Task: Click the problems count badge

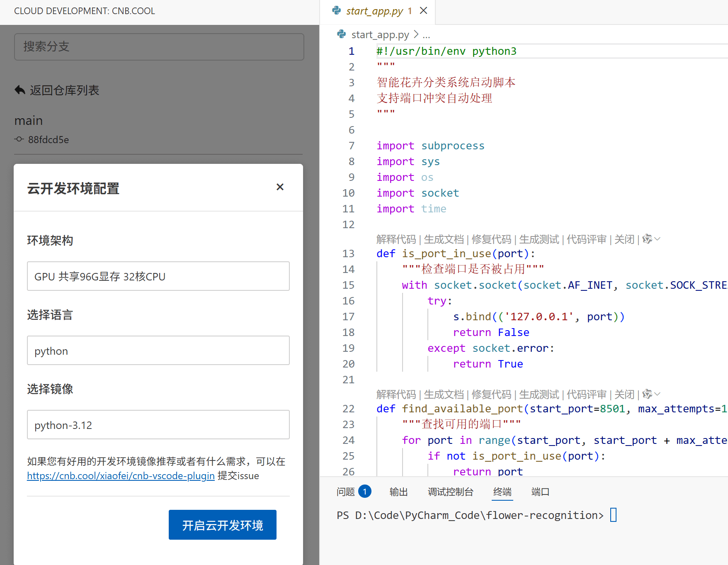Action: tap(364, 492)
